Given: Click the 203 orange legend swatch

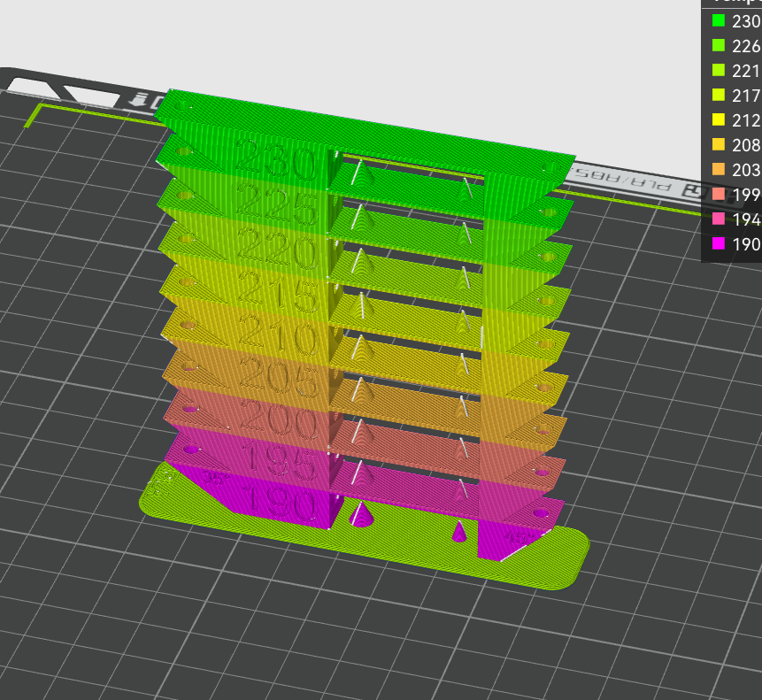Looking at the screenshot, I should point(719,169).
